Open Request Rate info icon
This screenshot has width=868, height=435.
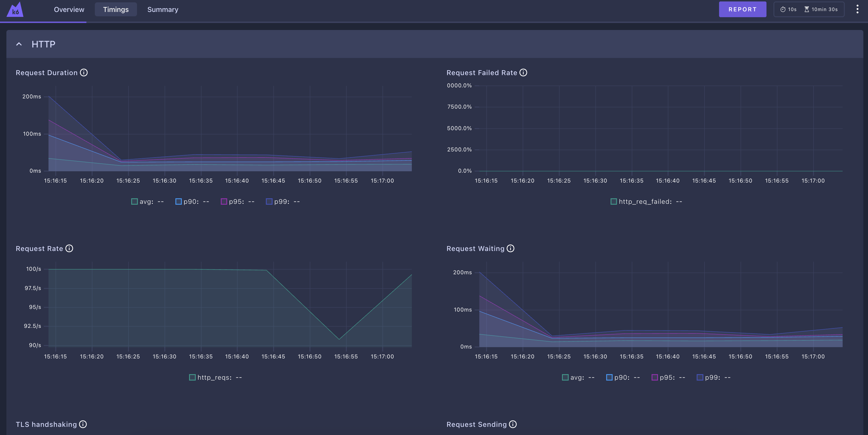click(69, 249)
